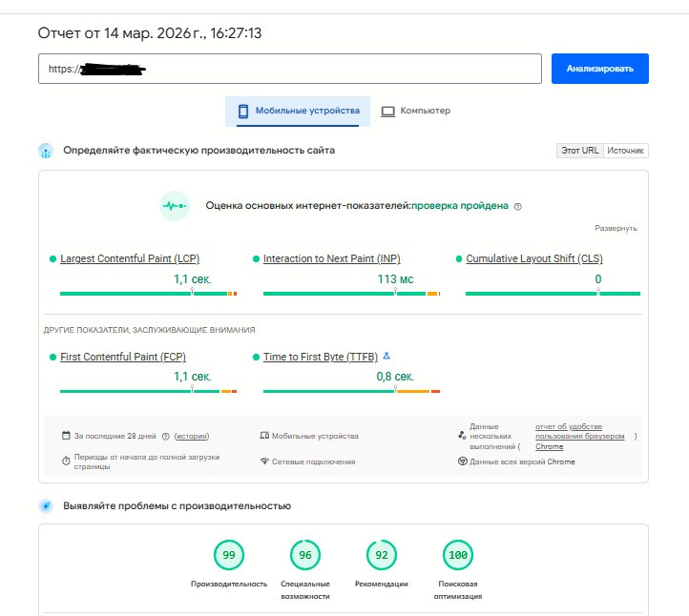This screenshot has width=689, height=616.
Task: Open First Contentful Paint (FCP) link
Action: click(x=123, y=357)
